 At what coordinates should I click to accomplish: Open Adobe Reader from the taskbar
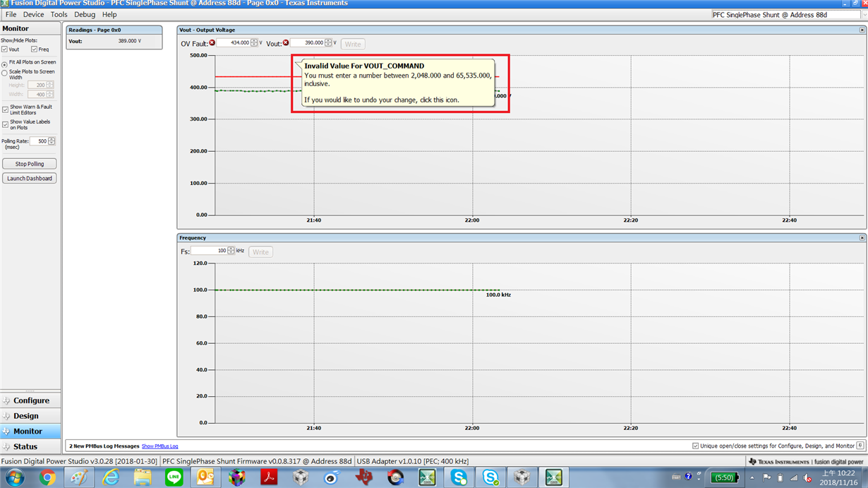click(269, 477)
